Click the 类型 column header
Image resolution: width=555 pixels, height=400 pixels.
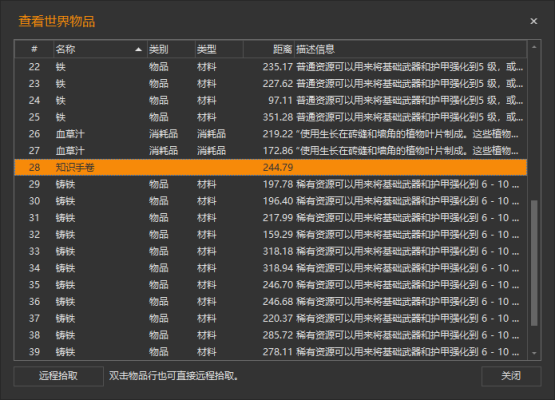[x=219, y=49]
